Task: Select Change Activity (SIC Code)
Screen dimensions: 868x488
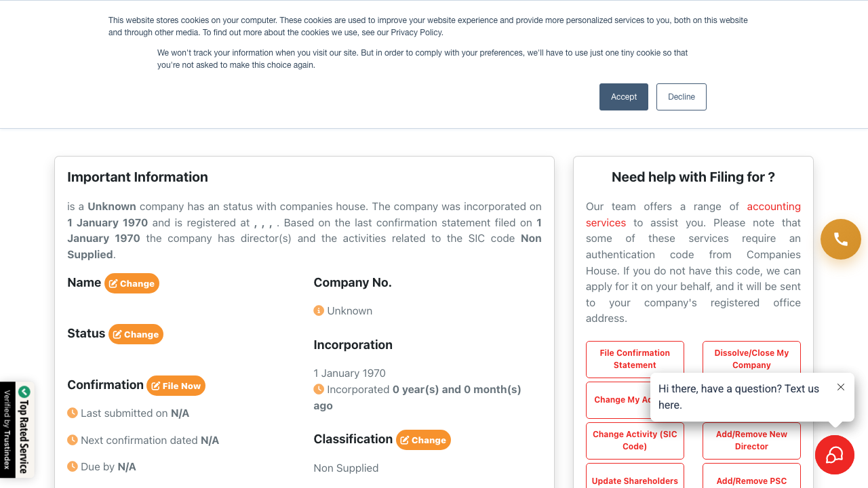Action: tap(635, 441)
